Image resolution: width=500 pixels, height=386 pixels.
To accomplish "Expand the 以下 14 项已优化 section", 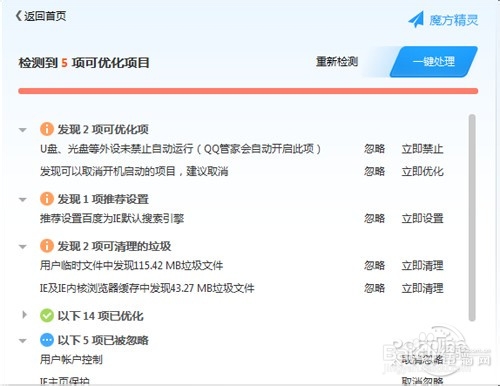I will pyautogui.click(x=24, y=315).
